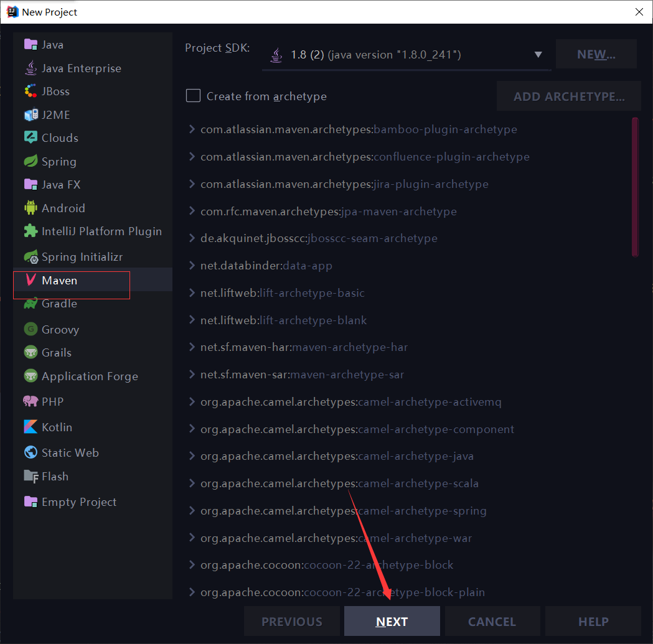This screenshot has height=644, width=653.
Task: Click ADD ARCHETYPE... button
Action: point(568,96)
